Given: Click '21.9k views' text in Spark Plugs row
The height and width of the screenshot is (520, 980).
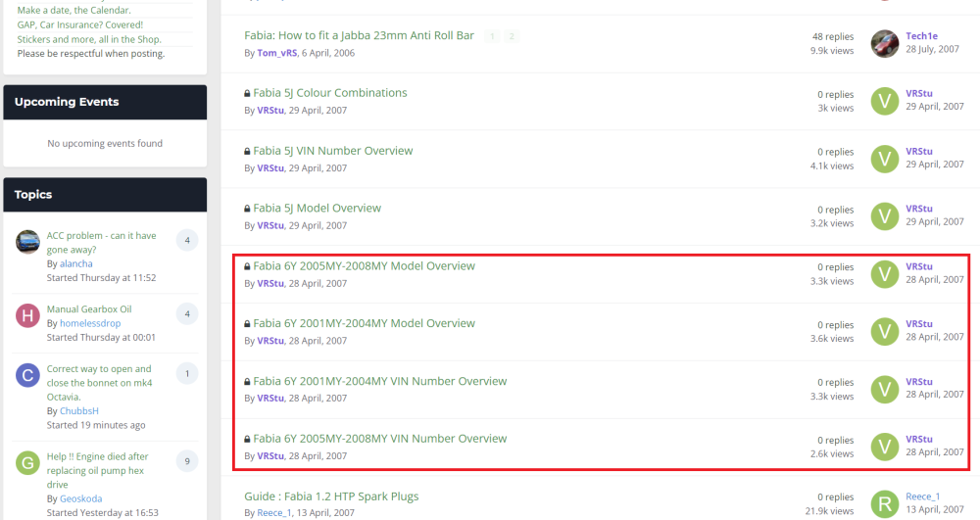Looking at the screenshot, I should (829, 510).
